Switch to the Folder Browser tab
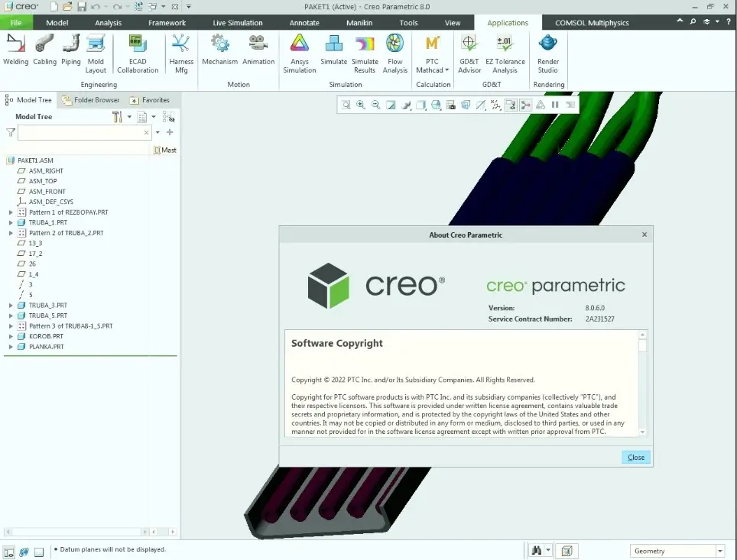 91,100
